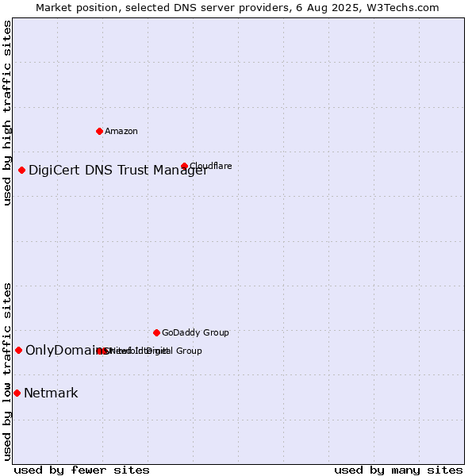The width and height of the screenshot is (476, 476).
Task: Select the Amazon label text
Action: (121, 131)
